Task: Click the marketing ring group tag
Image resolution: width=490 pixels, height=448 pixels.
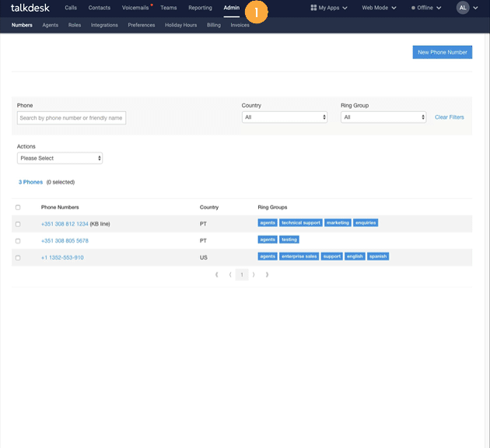Action: [338, 222]
